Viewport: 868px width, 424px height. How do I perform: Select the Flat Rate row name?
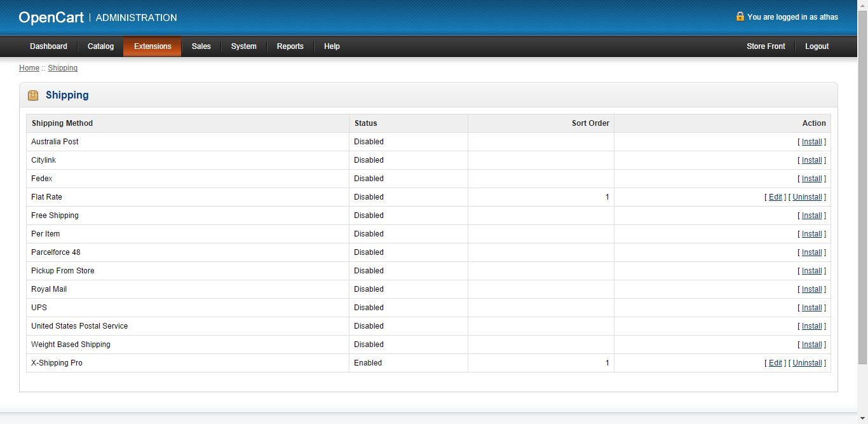46,197
